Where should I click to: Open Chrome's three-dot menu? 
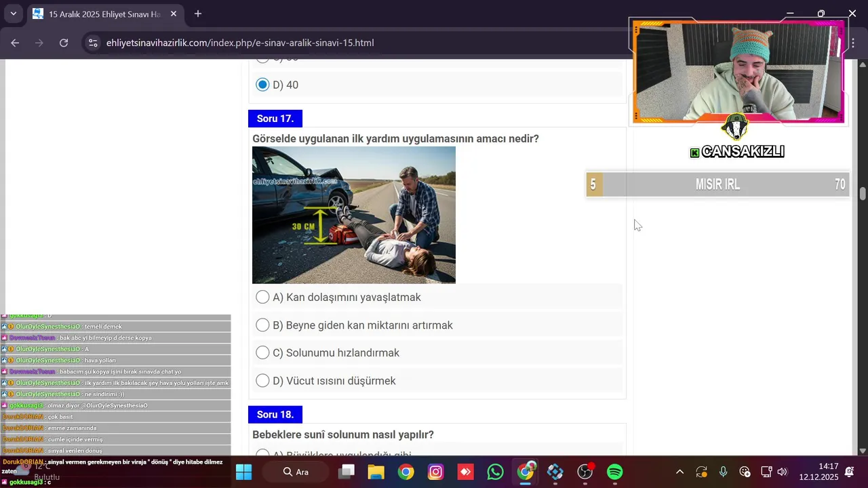(853, 43)
